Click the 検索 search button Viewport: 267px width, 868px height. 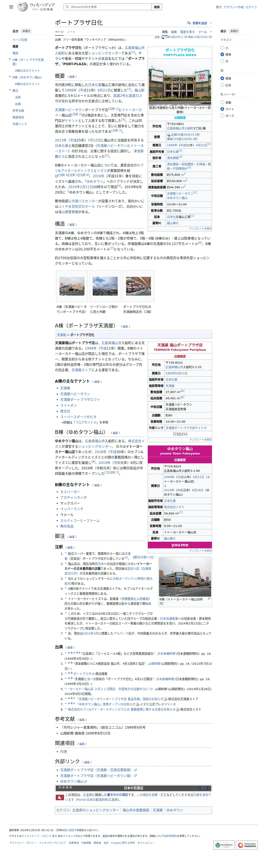coord(157,7)
